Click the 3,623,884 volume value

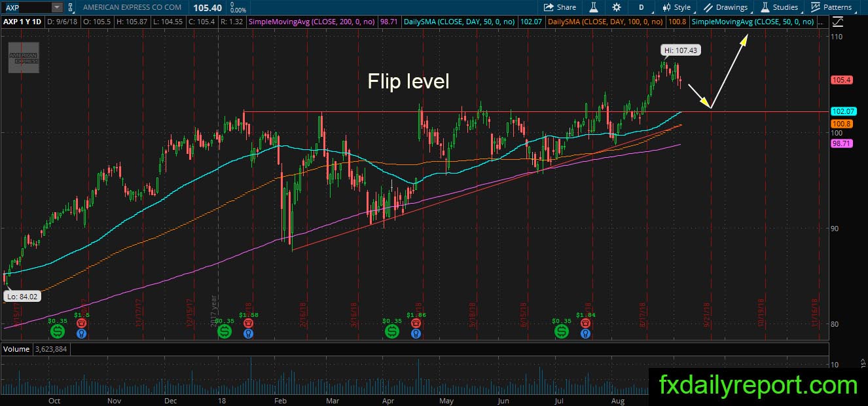click(51, 349)
